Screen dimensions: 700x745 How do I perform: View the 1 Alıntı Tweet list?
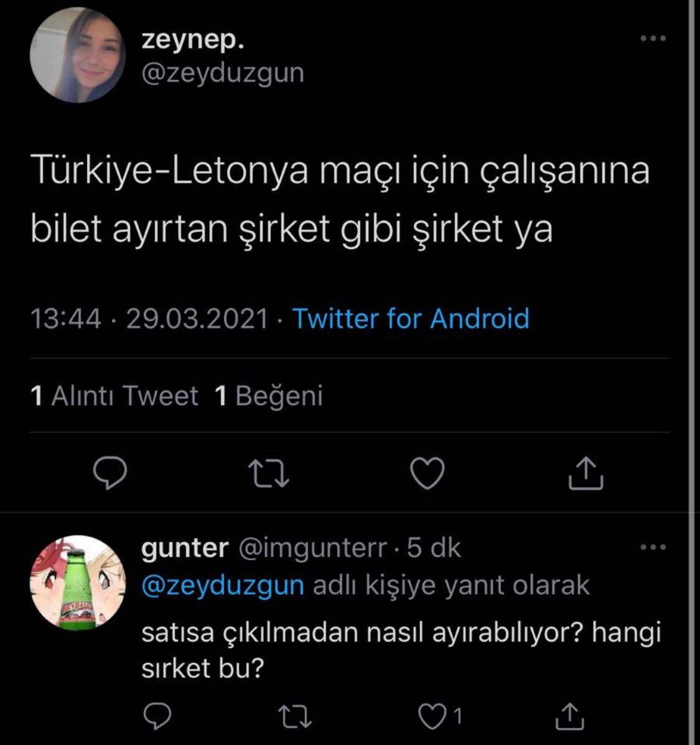tap(114, 396)
